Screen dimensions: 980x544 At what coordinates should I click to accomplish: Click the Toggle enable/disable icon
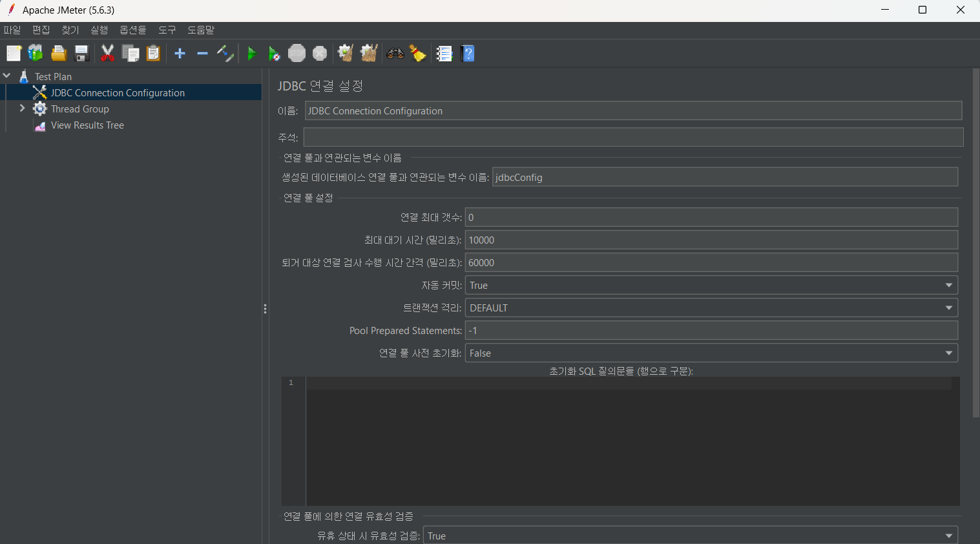pyautogui.click(x=225, y=54)
